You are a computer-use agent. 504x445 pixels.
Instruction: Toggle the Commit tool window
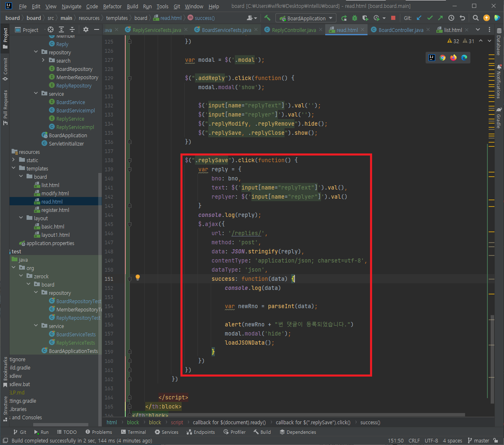pyautogui.click(x=5, y=69)
